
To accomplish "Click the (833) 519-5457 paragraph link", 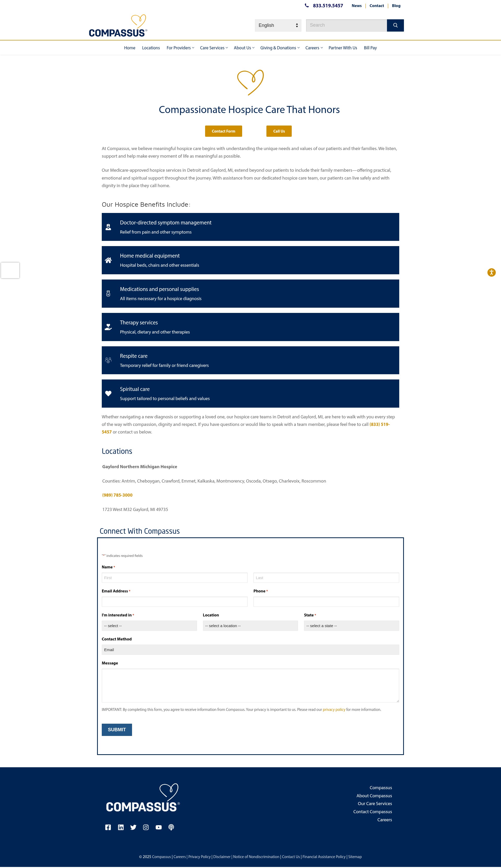I will point(380,425).
